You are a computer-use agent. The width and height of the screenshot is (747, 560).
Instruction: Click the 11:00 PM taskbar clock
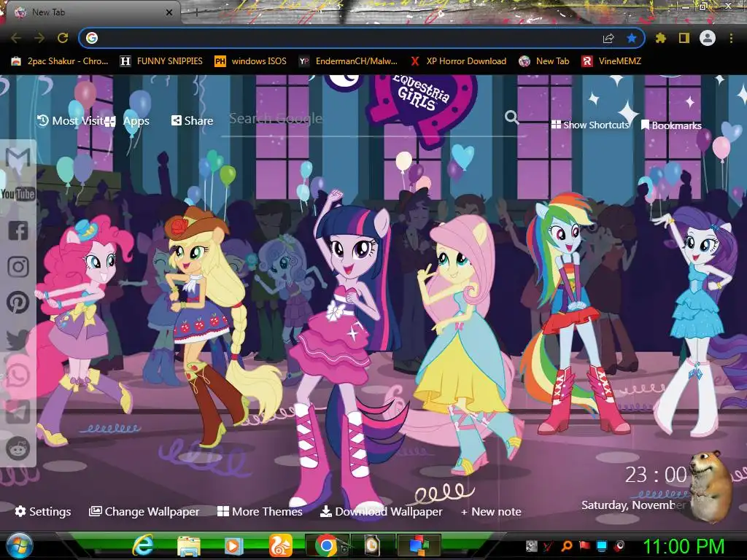684,547
